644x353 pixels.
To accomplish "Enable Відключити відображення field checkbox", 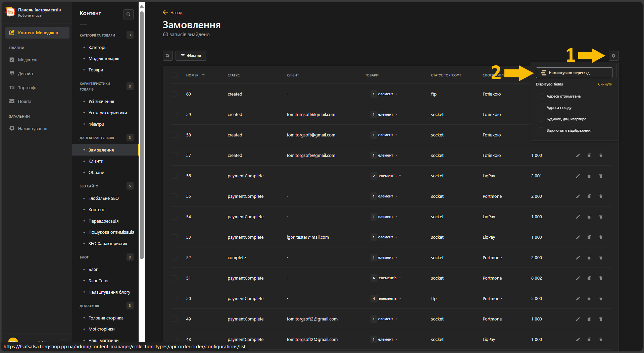I will pyautogui.click(x=541, y=130).
